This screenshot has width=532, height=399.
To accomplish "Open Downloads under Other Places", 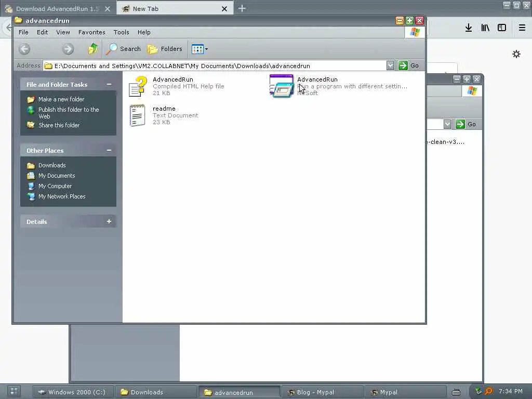I will (52, 165).
